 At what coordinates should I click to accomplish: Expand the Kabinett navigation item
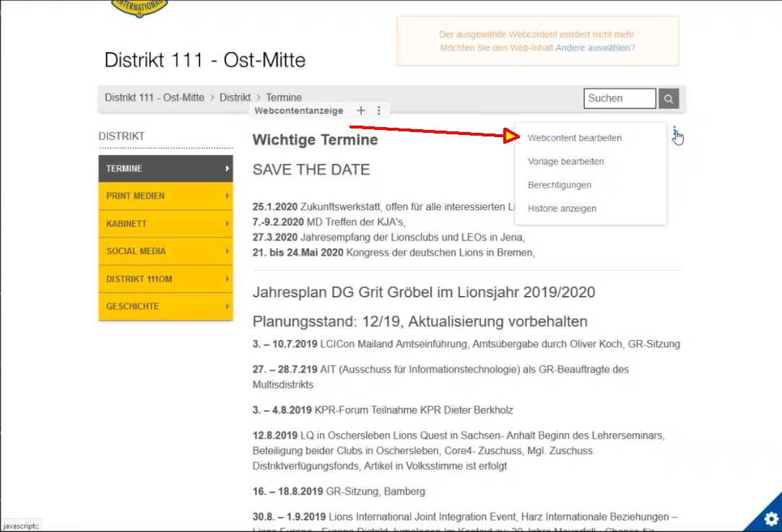pos(165,224)
